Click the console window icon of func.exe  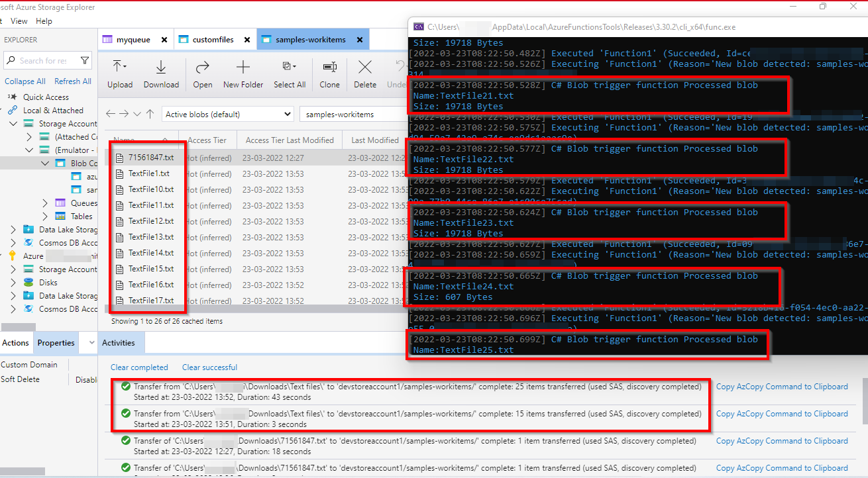tap(418, 27)
